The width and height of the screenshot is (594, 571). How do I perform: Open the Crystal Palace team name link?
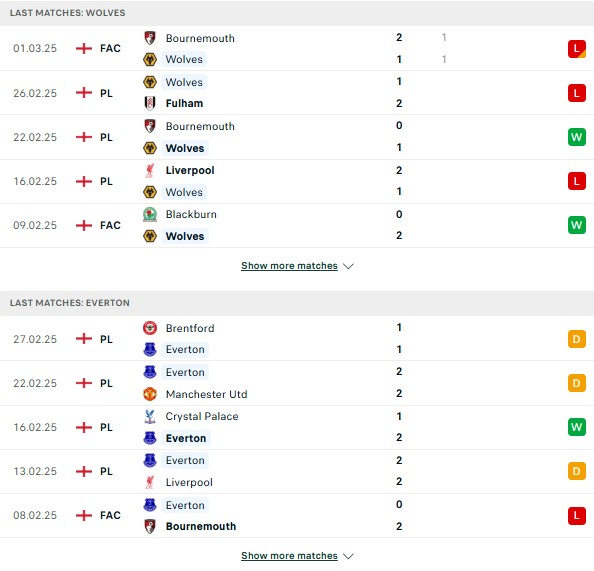(x=202, y=416)
